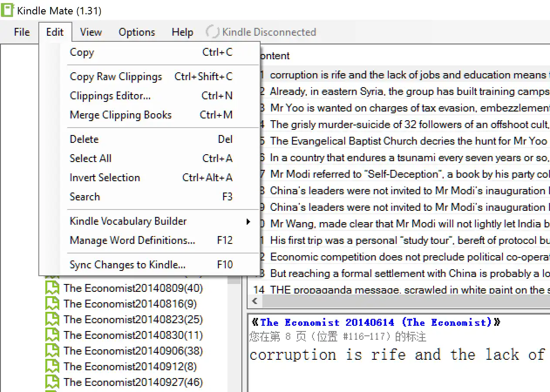Image resolution: width=550 pixels, height=392 pixels.
Task: Open Manage Word Definitions
Action: [x=151, y=240]
